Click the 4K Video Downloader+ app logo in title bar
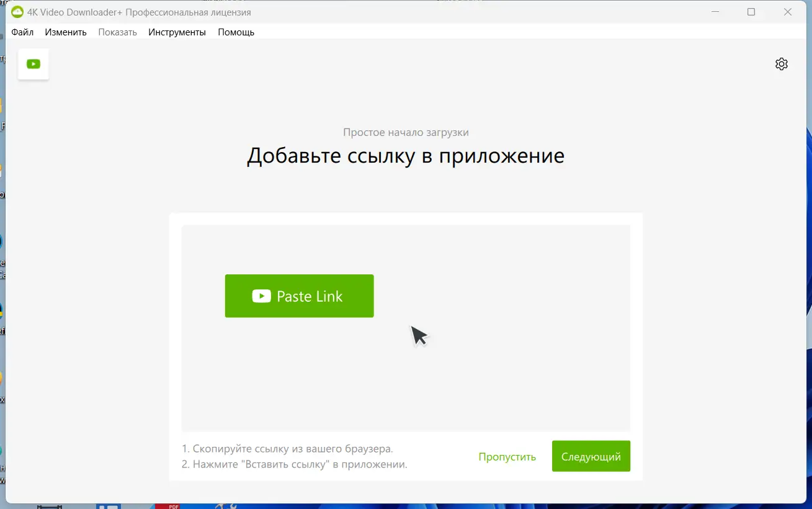This screenshot has height=509, width=812. (17, 11)
